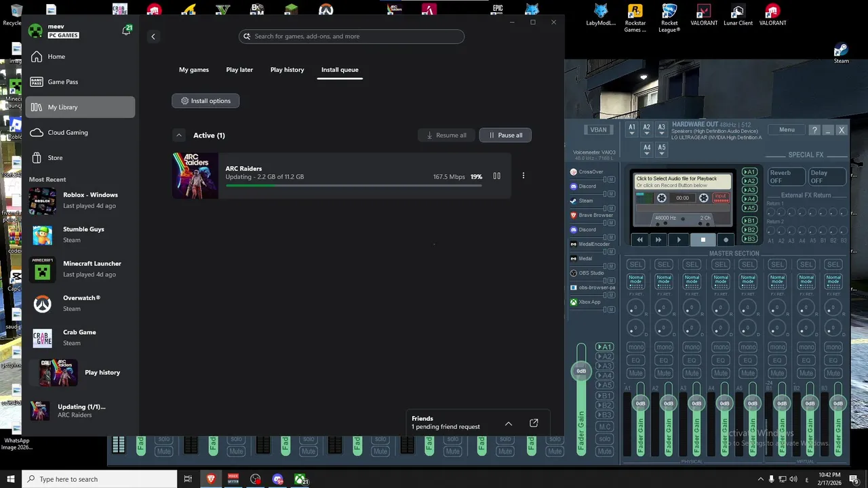The image size is (868, 488).
Task: Rewind the Voicemeeter cassette player
Action: (x=639, y=239)
